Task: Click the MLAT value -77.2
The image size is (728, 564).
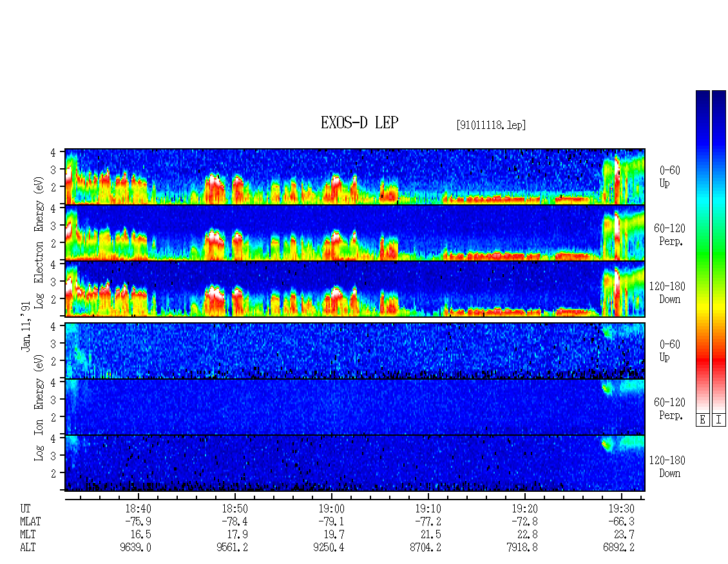Action: pos(428,521)
